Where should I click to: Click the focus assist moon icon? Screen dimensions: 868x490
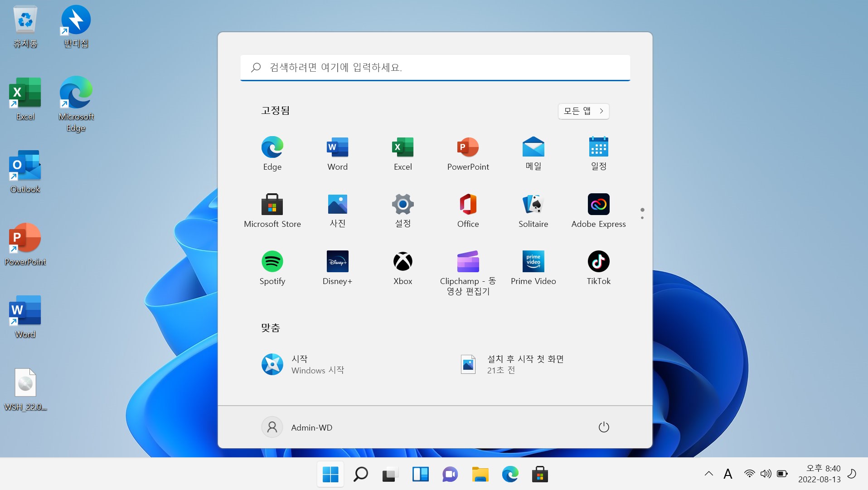(852, 474)
